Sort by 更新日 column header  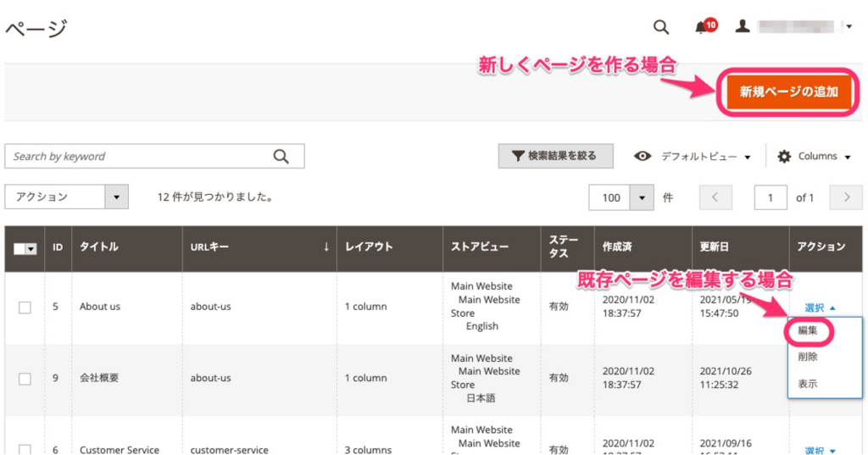[x=740, y=247]
